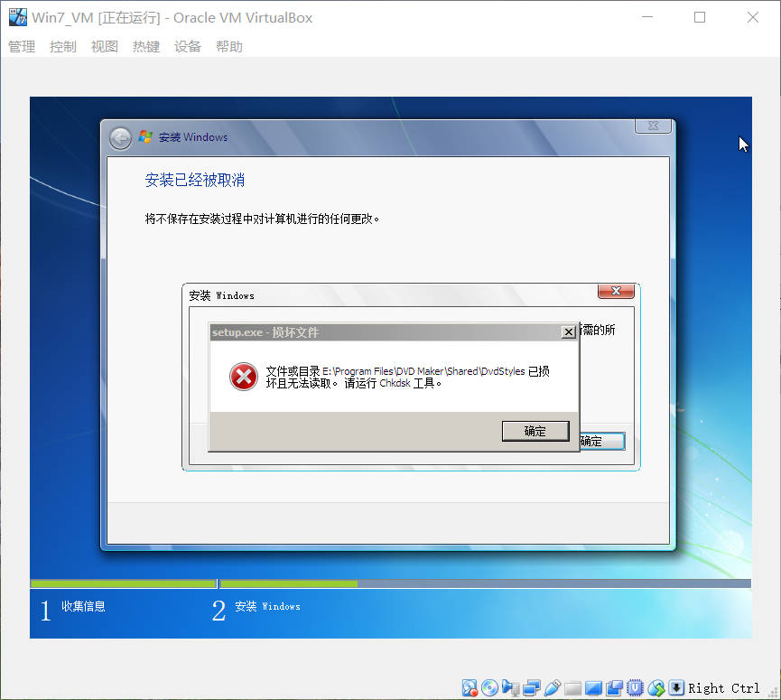The height and width of the screenshot is (700, 781).
Task: Click the 安装已经被取消 heading
Action: [195, 180]
